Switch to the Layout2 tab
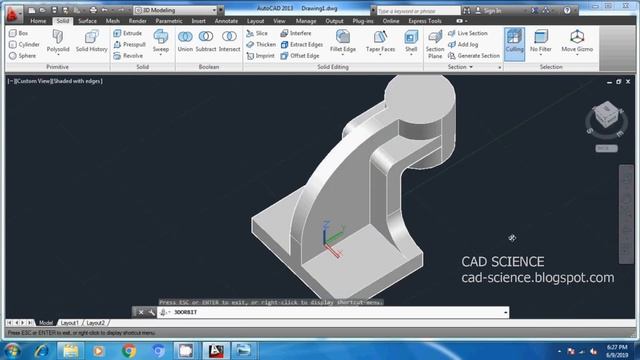 96,323
